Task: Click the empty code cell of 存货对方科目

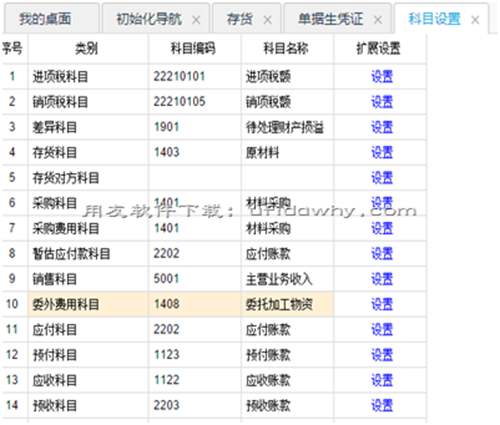Action: coord(195,178)
